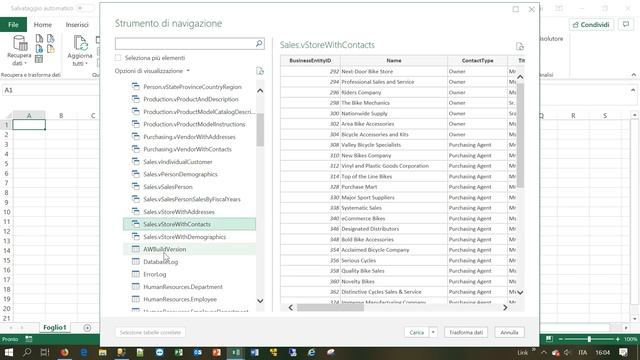
Task: Click the search magnifier icon in navigator
Action: 259,43
